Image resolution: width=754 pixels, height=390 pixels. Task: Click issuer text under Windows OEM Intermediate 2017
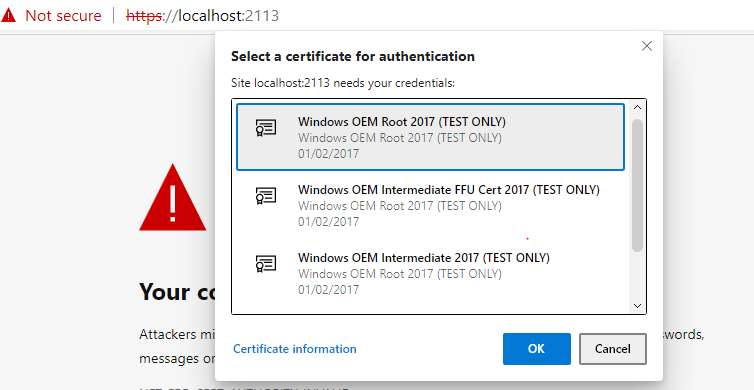pos(400,274)
